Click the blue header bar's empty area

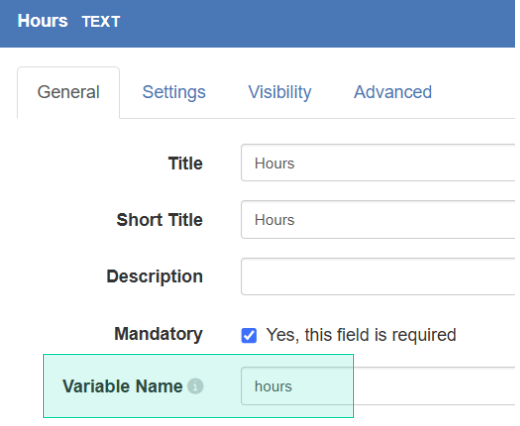317,23
